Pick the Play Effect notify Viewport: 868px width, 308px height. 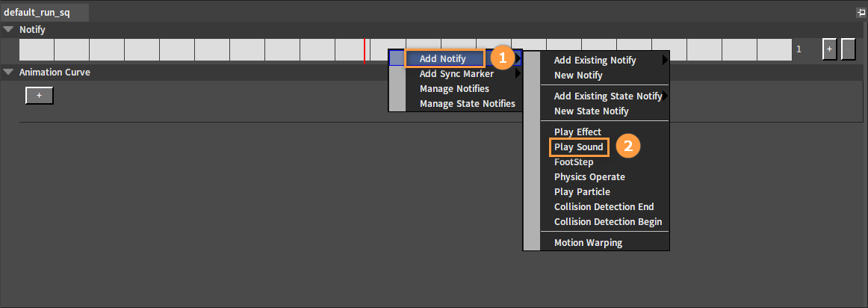[x=577, y=132]
